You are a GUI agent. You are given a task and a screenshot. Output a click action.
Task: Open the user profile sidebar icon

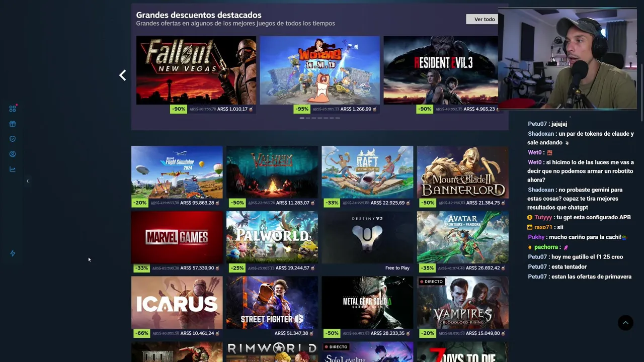click(x=13, y=154)
